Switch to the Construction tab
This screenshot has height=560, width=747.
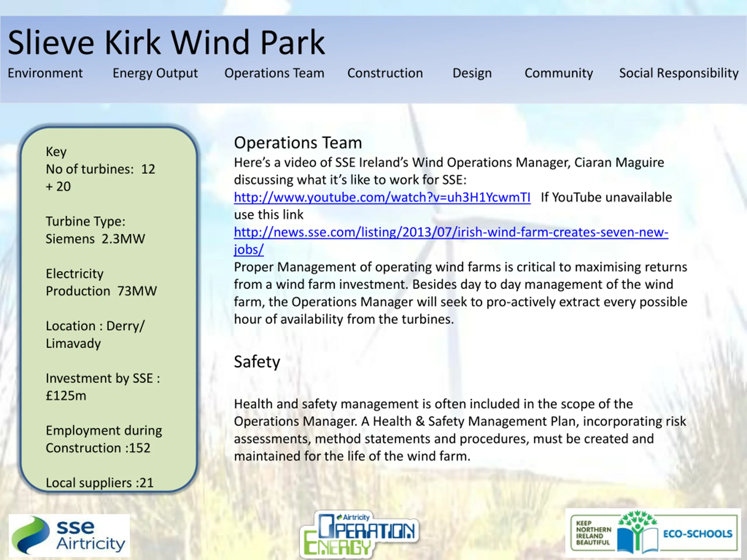(x=385, y=73)
